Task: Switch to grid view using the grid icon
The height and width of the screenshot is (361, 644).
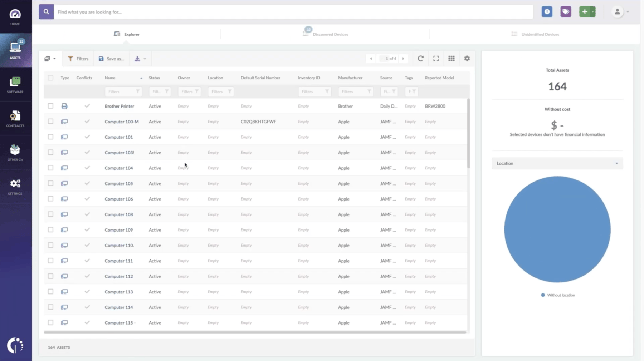Action: (x=452, y=58)
